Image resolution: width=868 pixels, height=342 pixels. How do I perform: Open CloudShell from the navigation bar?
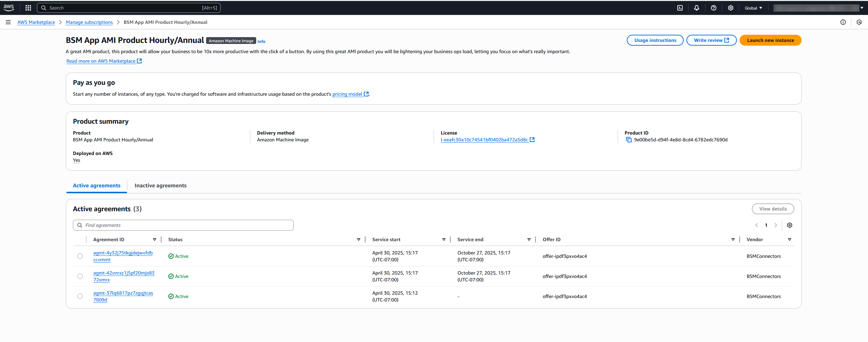tap(680, 7)
